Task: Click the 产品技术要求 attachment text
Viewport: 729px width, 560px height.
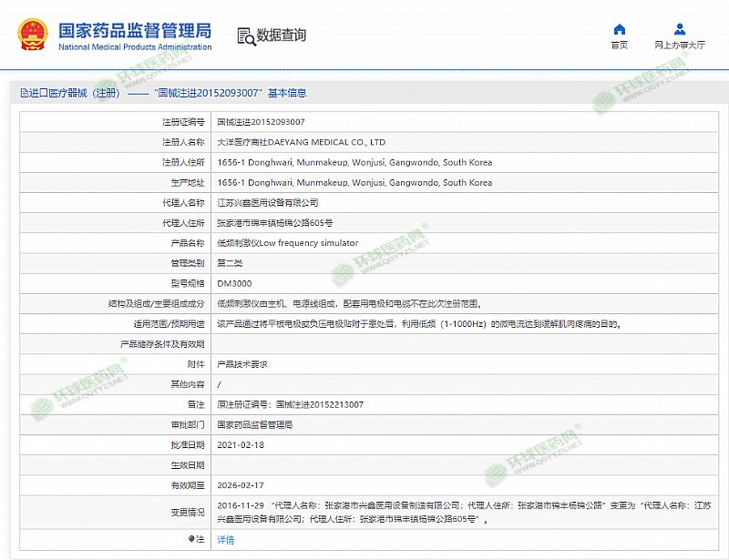Action: click(242, 363)
